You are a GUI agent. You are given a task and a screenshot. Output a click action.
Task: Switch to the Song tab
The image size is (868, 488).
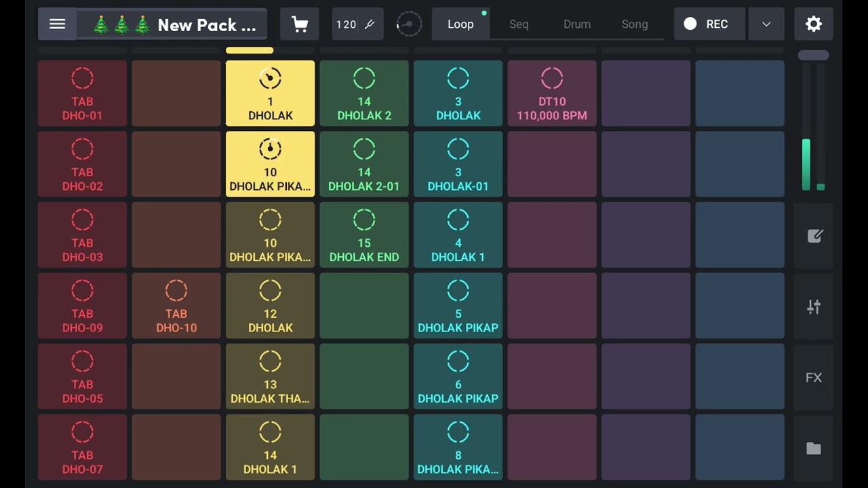tap(635, 24)
